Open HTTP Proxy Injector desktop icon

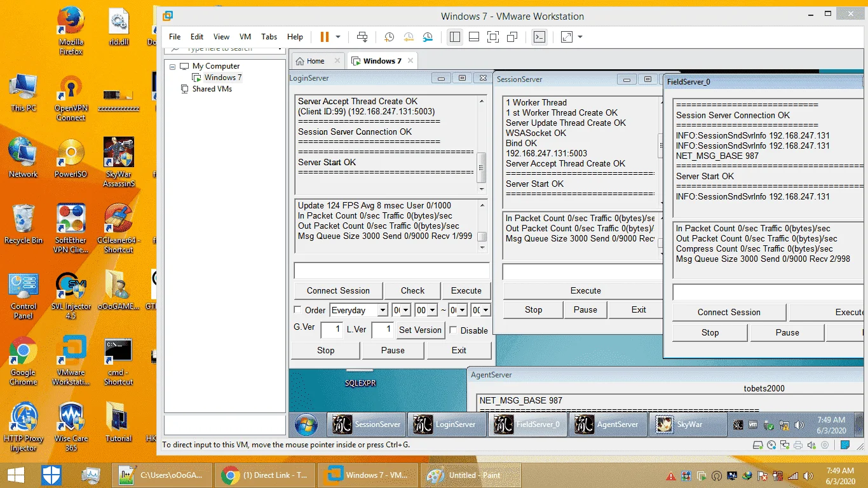coord(24,426)
